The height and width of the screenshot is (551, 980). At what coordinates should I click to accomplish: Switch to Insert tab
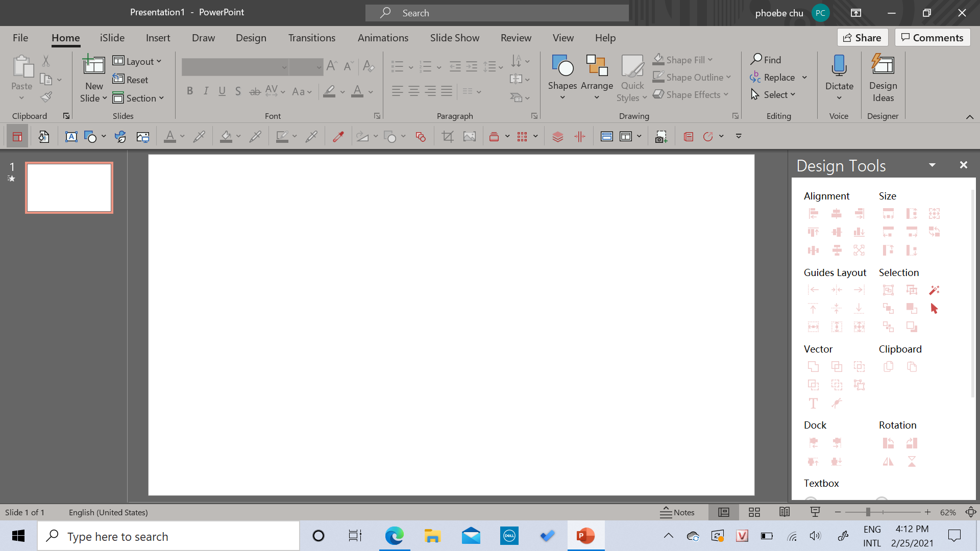coord(158,38)
